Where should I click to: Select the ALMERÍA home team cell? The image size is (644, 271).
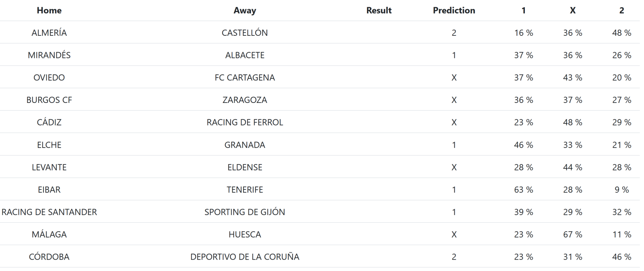[49, 33]
